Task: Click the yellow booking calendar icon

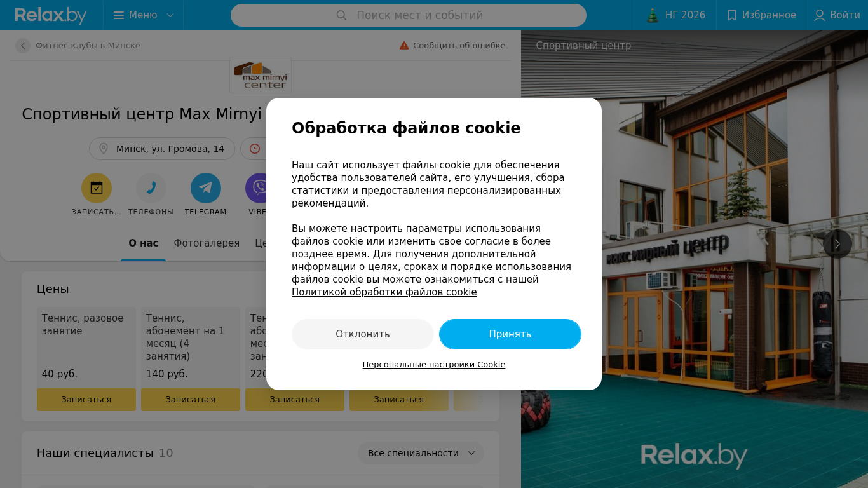Action: click(97, 188)
